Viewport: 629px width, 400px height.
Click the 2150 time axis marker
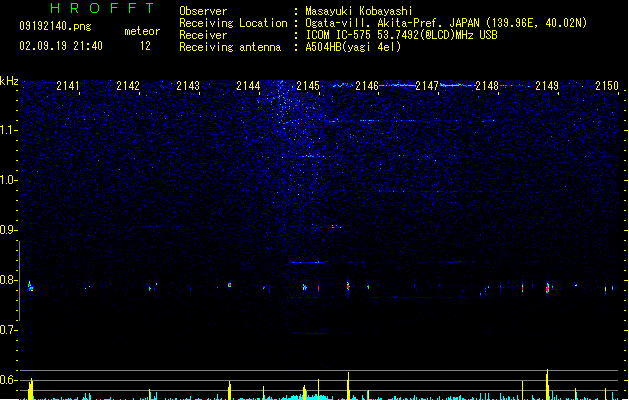coord(607,86)
